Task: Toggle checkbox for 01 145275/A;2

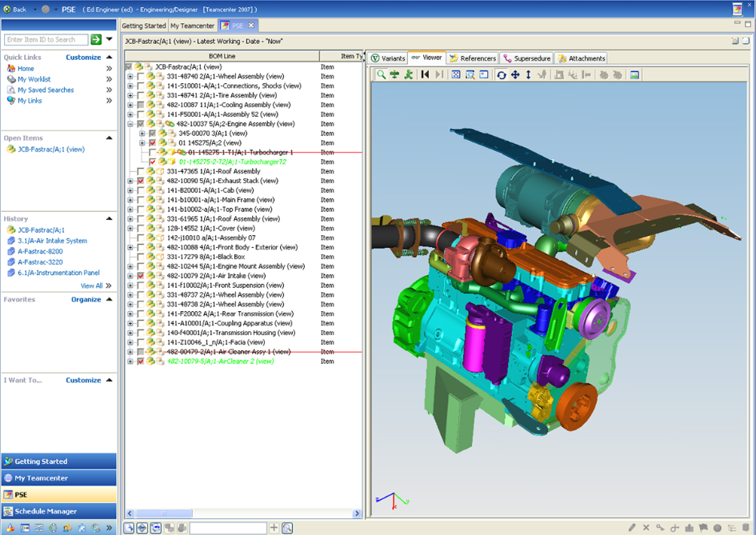Action: [x=152, y=142]
